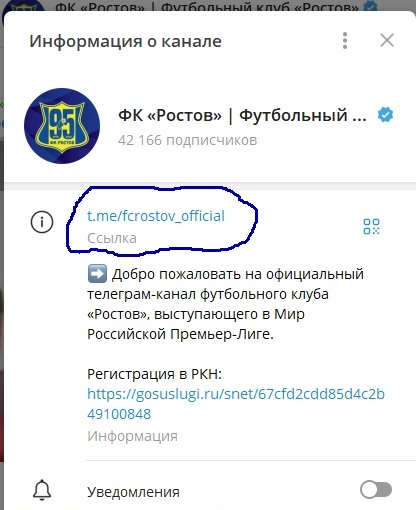Click the Регистрация в РКН text

(154, 374)
